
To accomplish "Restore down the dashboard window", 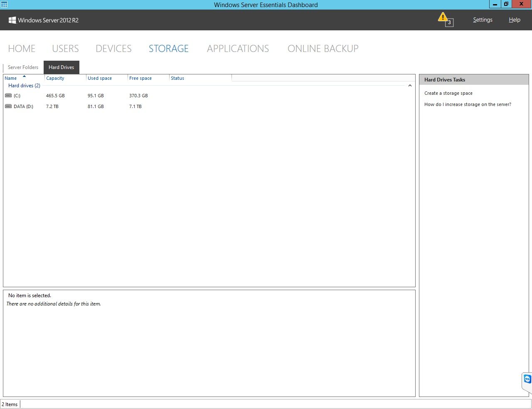I will pyautogui.click(x=506, y=4).
